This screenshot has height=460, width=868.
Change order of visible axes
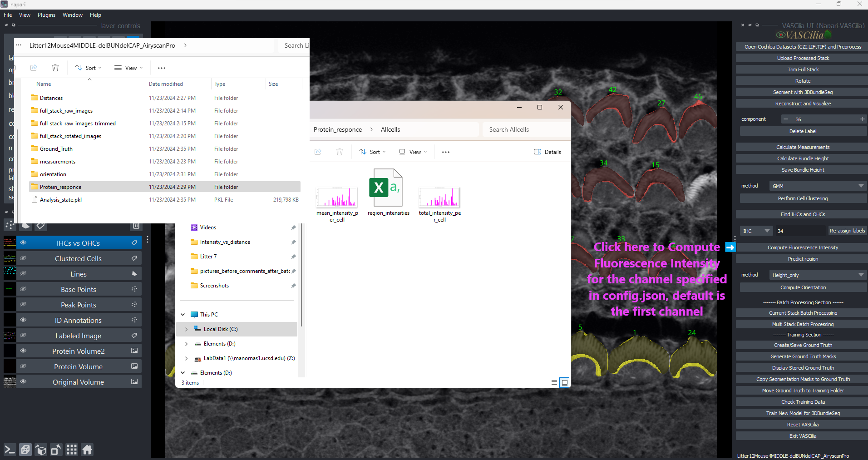41,450
